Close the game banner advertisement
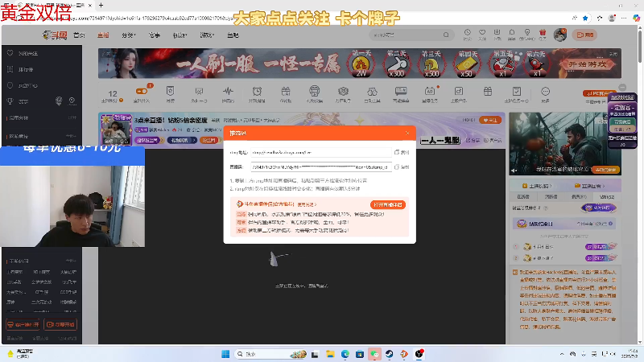The height and width of the screenshot is (362, 644). click(x=613, y=54)
